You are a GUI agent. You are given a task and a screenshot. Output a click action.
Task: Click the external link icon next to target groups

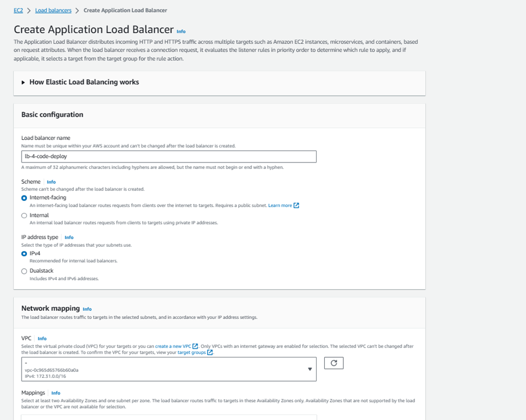(x=210, y=353)
